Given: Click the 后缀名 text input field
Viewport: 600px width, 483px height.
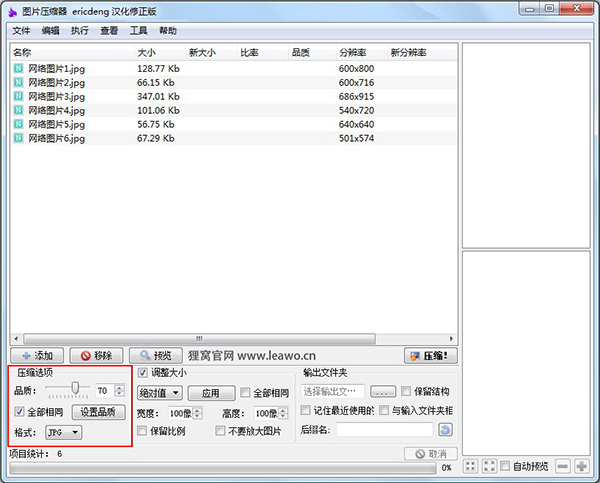Looking at the screenshot, I should pos(385,430).
